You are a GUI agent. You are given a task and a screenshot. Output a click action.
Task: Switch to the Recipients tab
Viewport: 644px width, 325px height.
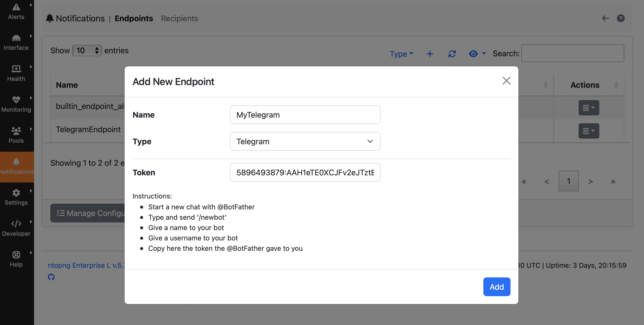coord(179,18)
